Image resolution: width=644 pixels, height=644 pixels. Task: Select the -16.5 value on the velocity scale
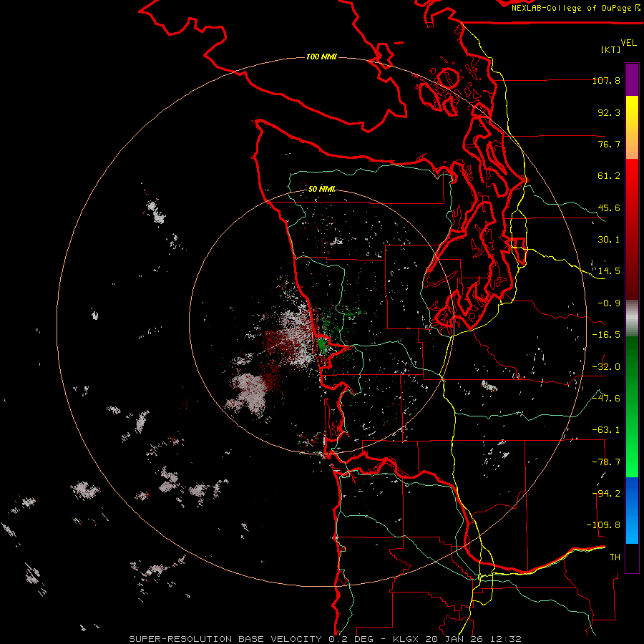tap(606, 335)
